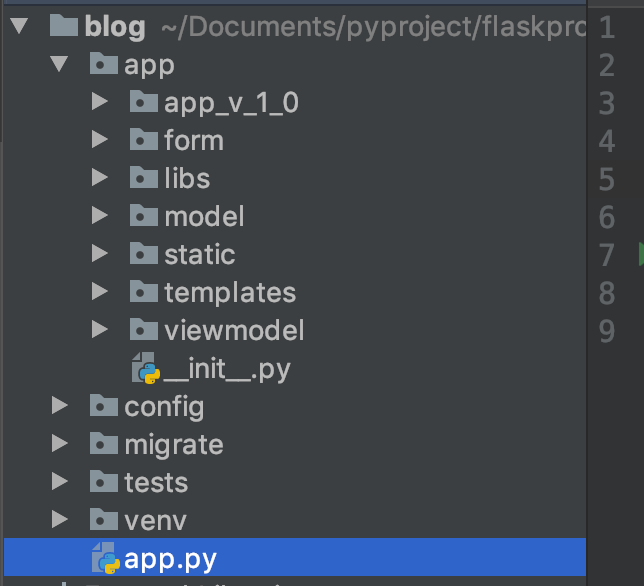
Task: Expand the migrate folder arrow
Action: point(59,444)
